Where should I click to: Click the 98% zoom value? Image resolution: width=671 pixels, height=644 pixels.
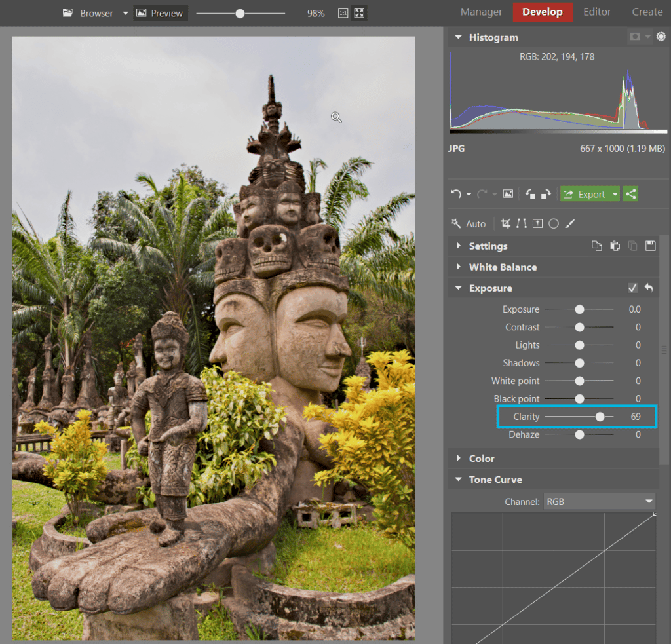pyautogui.click(x=316, y=14)
